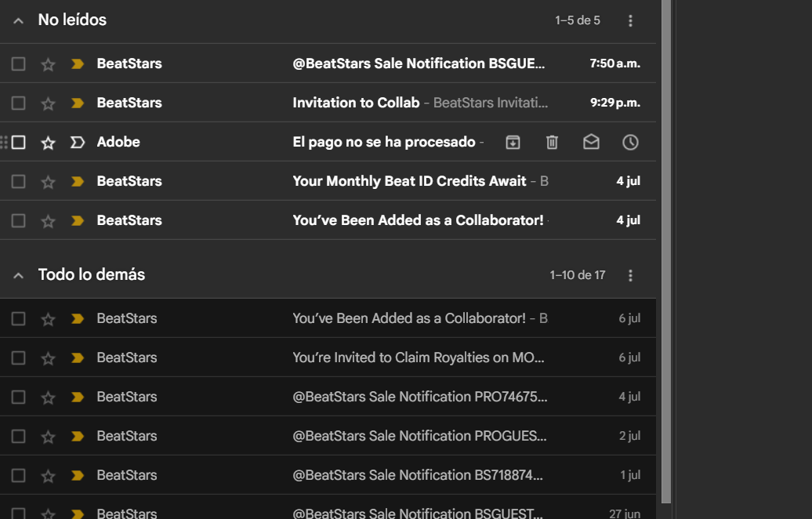Click the 9:29 p.m. timestamp
This screenshot has width=812, height=519.
coord(615,103)
